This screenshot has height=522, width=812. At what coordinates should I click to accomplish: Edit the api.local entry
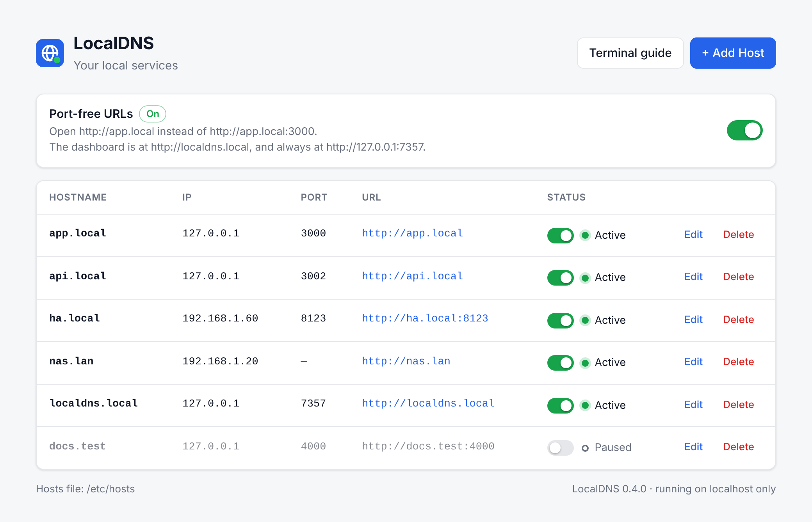(693, 277)
